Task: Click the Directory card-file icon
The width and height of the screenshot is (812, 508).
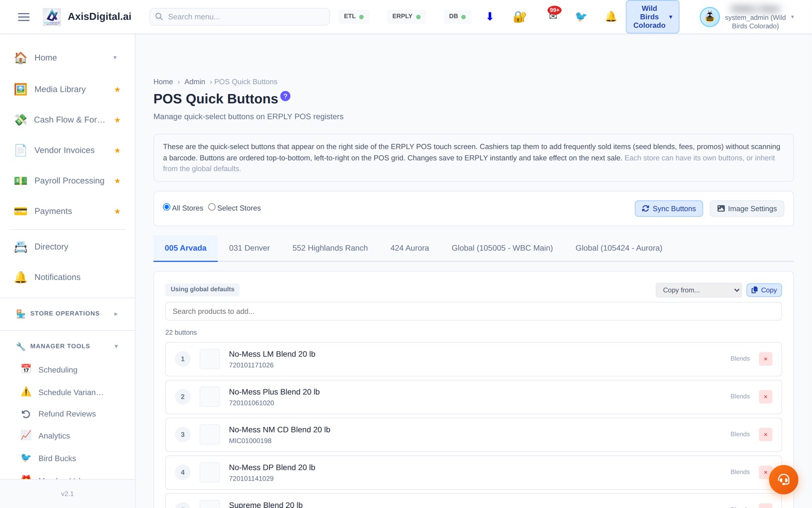Action: (x=21, y=247)
